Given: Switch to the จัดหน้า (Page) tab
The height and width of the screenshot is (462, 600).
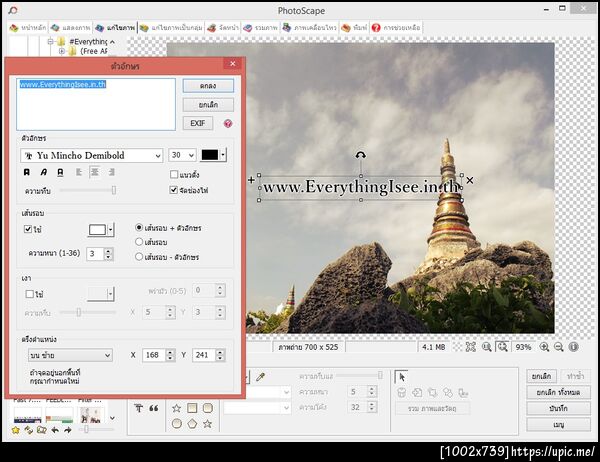Looking at the screenshot, I should [x=223, y=28].
